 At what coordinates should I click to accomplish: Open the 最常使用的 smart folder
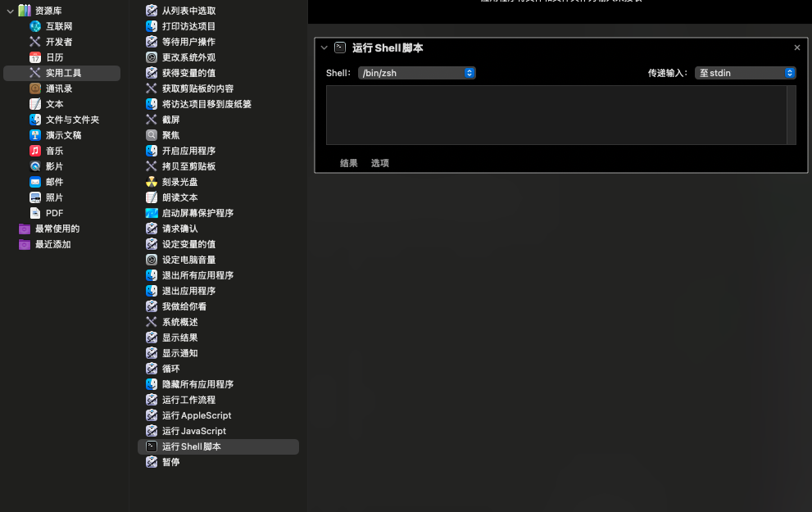[57, 229]
